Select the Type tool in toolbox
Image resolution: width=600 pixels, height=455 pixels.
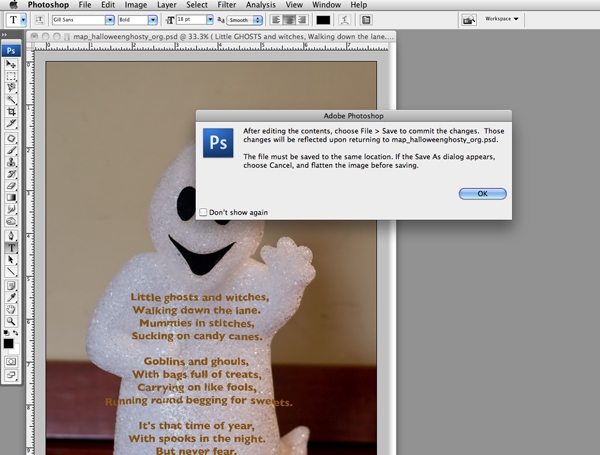click(11, 248)
